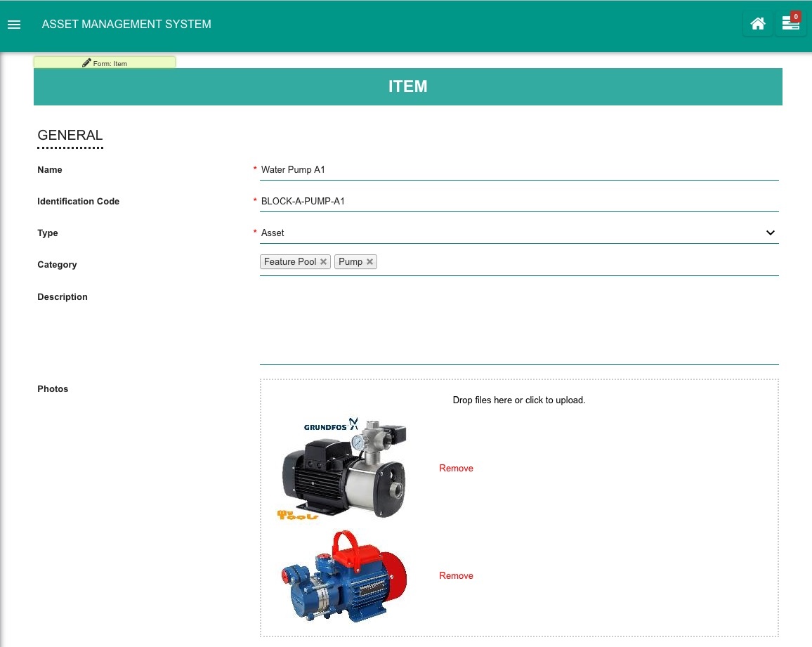Click the GENERAL section heading

pyautogui.click(x=70, y=136)
